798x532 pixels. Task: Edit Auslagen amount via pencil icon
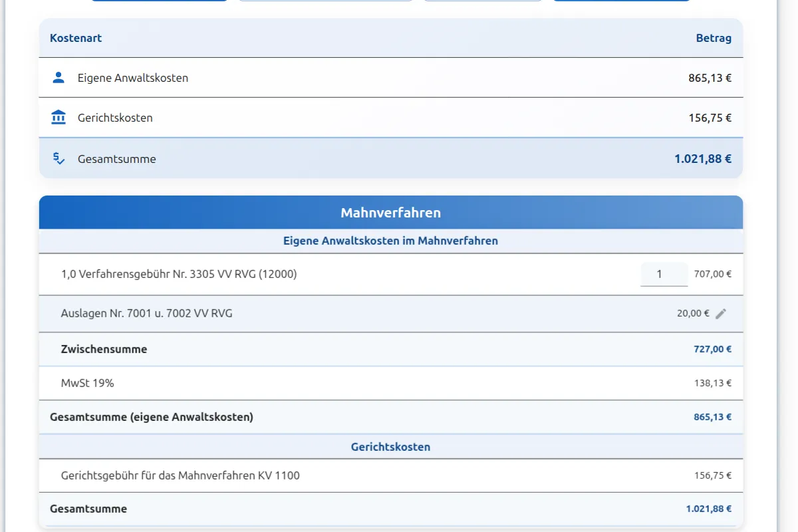[721, 314]
